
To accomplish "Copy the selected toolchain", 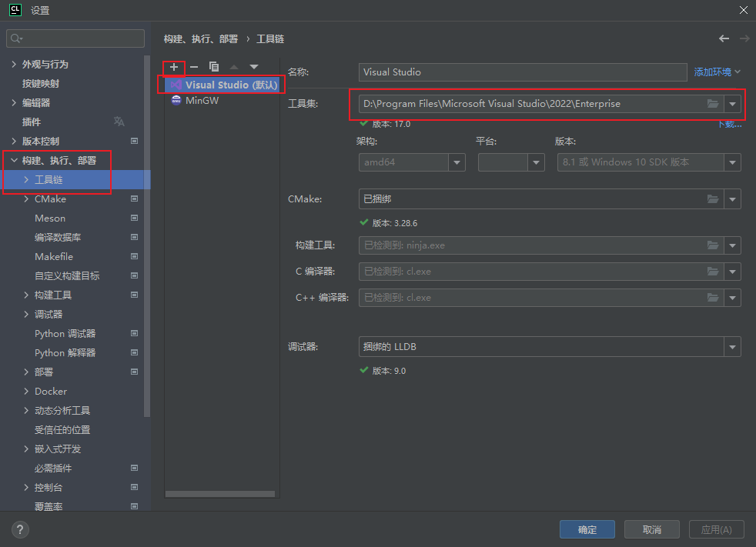I will (214, 67).
